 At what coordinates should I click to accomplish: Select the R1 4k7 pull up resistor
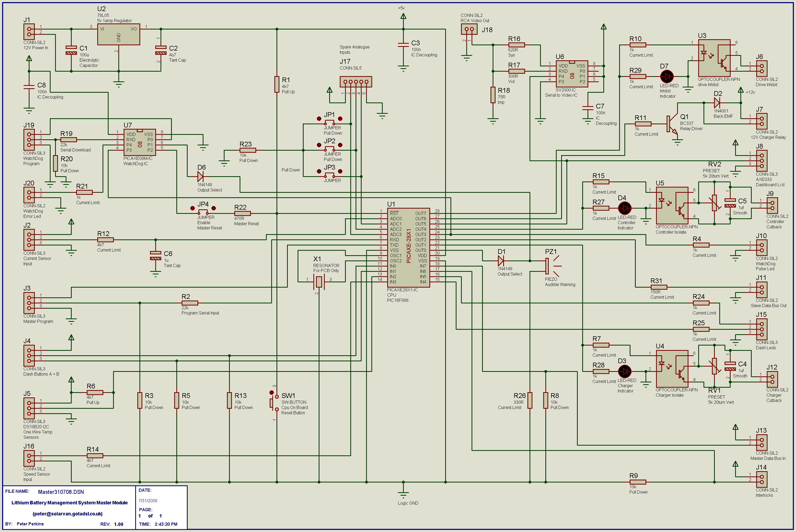tap(277, 85)
